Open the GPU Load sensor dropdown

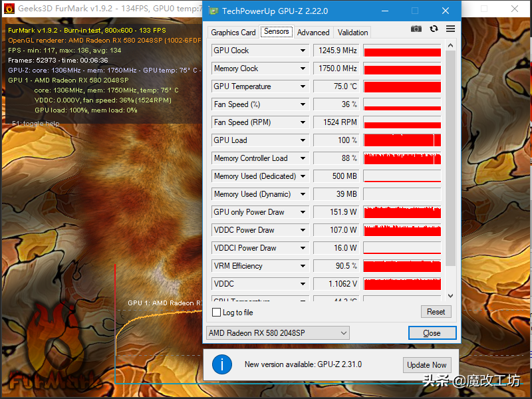click(x=303, y=140)
